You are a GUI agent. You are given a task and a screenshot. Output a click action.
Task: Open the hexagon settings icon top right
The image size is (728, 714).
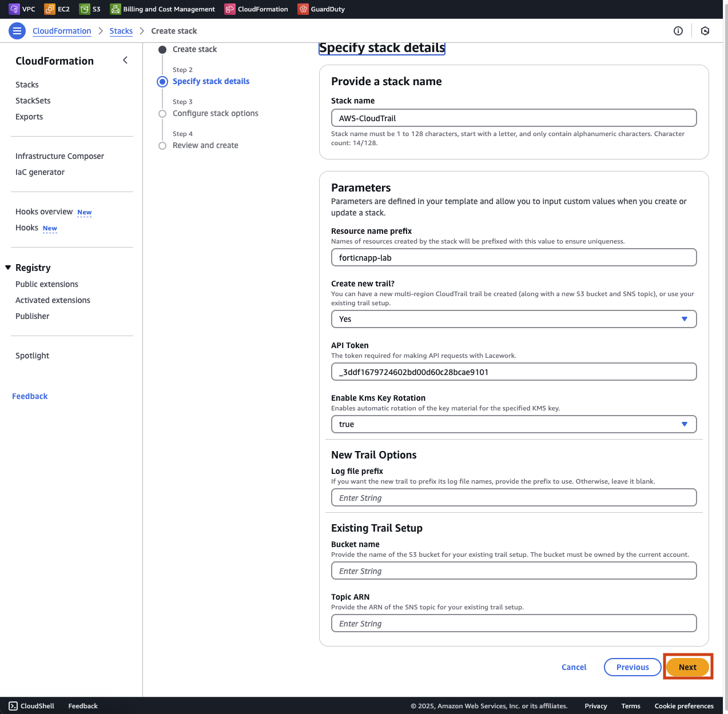705,31
